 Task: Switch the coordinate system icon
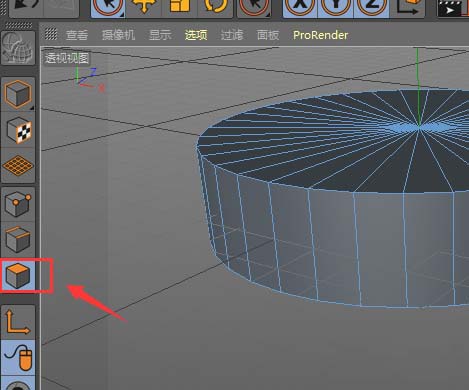point(407,7)
